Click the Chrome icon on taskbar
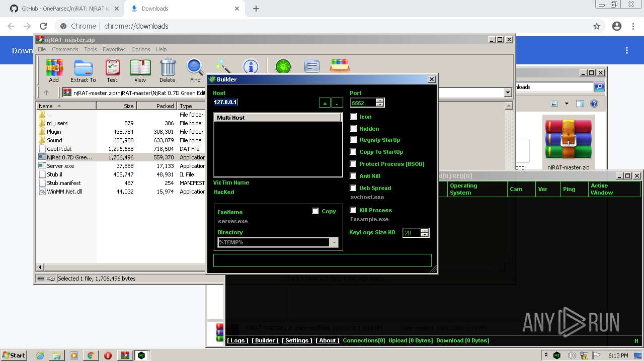 click(x=91, y=355)
